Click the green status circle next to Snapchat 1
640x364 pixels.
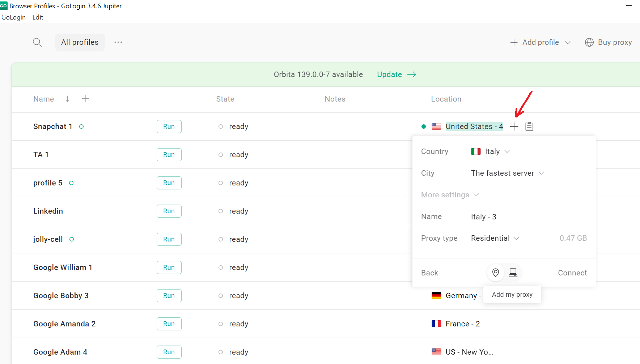click(81, 127)
